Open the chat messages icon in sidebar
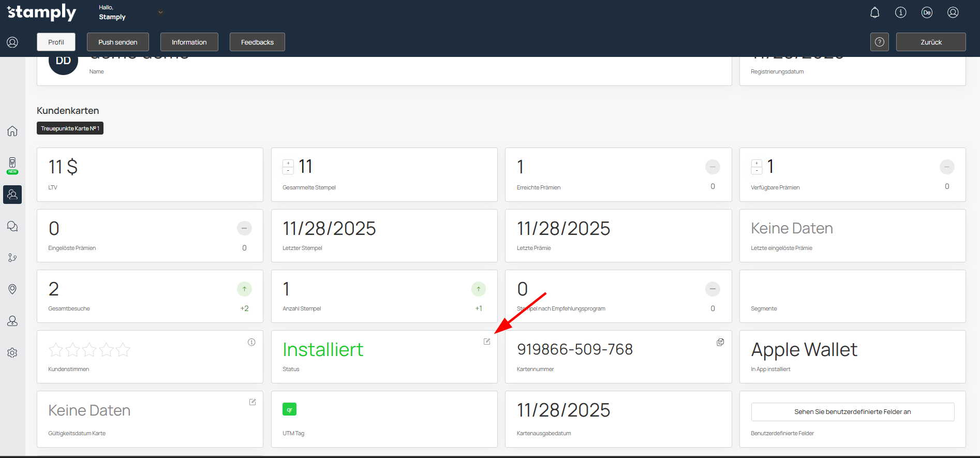 [x=12, y=226]
